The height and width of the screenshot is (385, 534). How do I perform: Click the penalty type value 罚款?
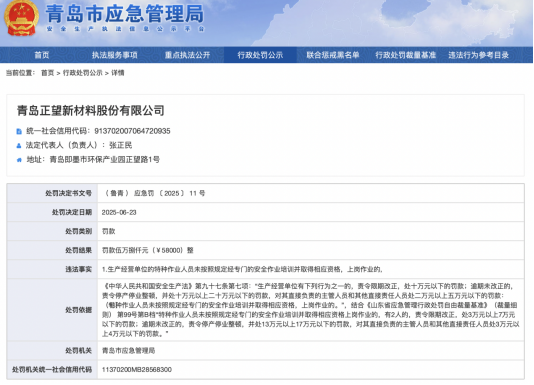point(109,231)
